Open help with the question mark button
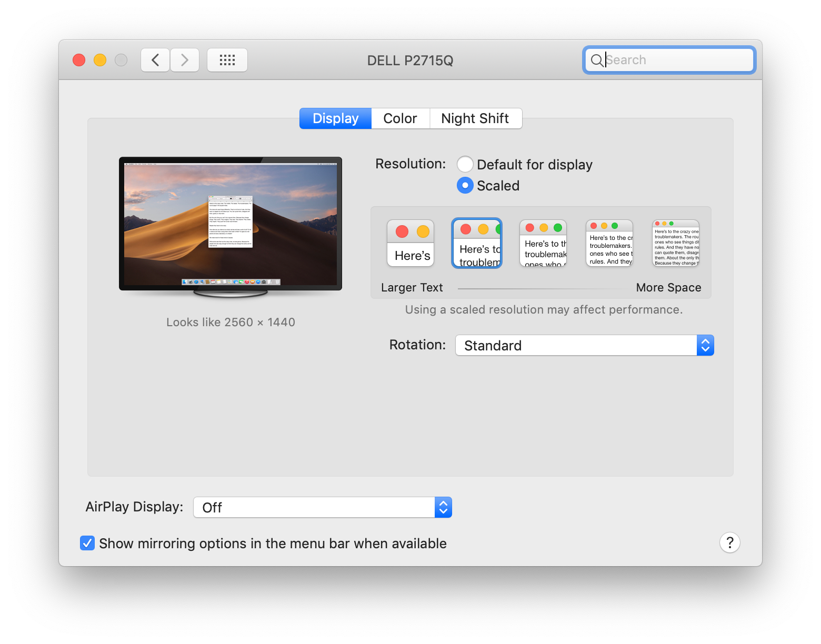Image resolution: width=821 pixels, height=644 pixels. (x=730, y=542)
